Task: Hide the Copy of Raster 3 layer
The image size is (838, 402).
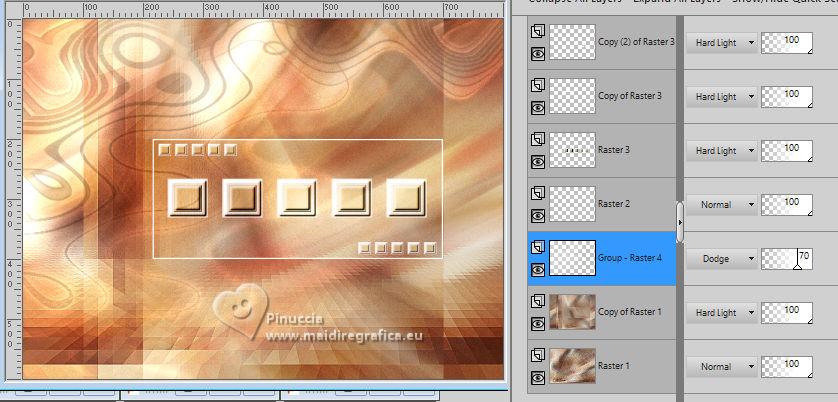Action: point(538,108)
